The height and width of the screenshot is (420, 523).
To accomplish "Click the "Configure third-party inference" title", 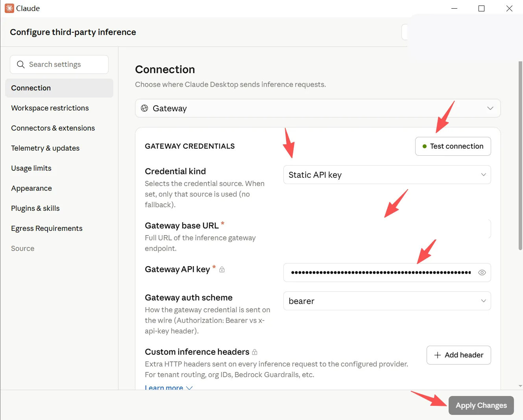I will [x=73, y=32].
